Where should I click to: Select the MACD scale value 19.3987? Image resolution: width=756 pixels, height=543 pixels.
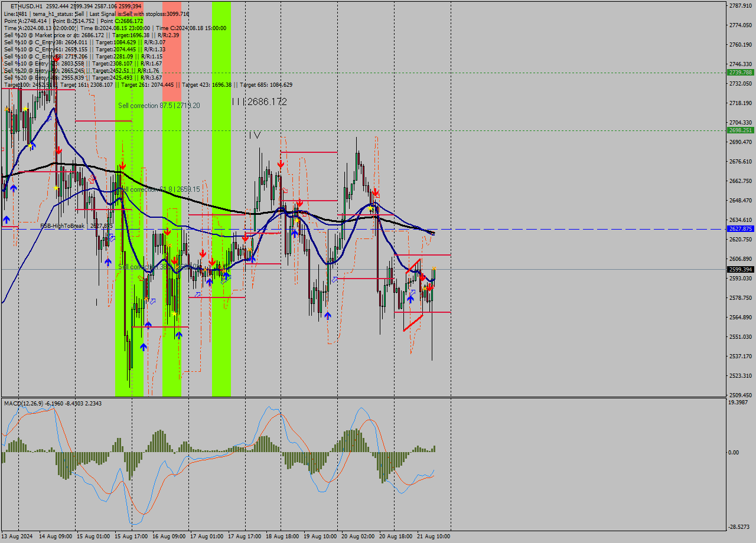pos(738,402)
